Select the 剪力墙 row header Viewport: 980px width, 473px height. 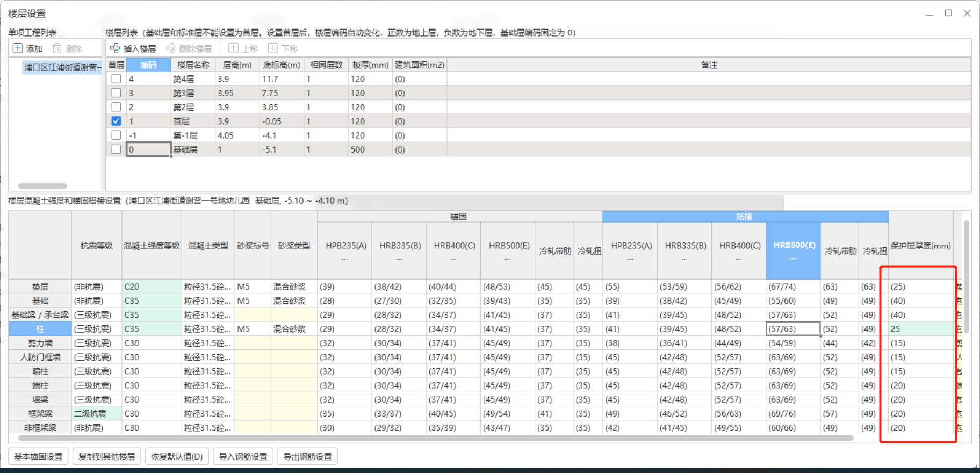coord(40,343)
